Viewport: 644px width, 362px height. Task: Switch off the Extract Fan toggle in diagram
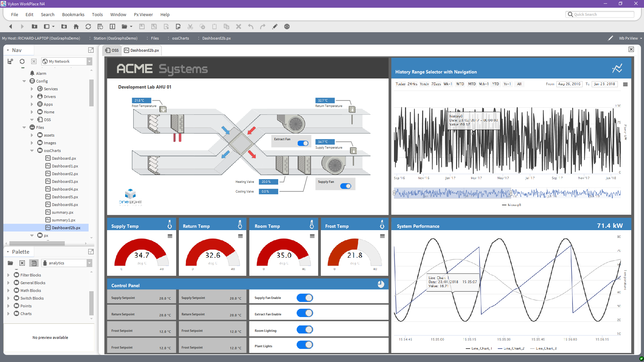[303, 143]
